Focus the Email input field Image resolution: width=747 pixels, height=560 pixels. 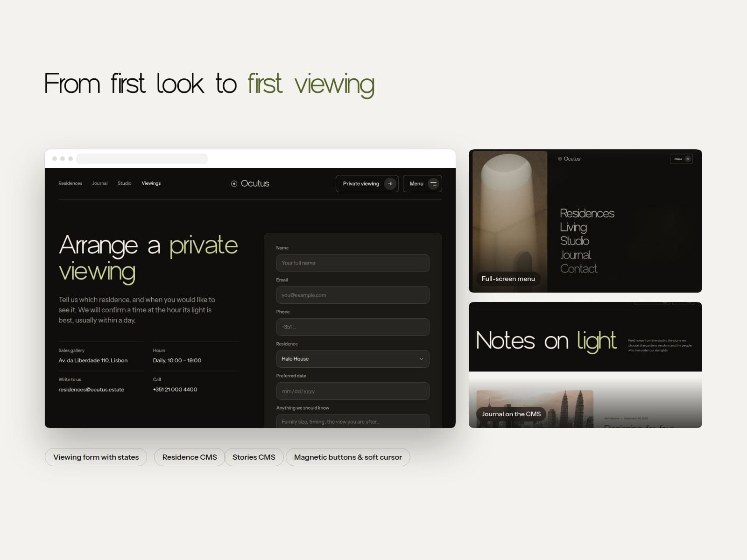coord(352,295)
